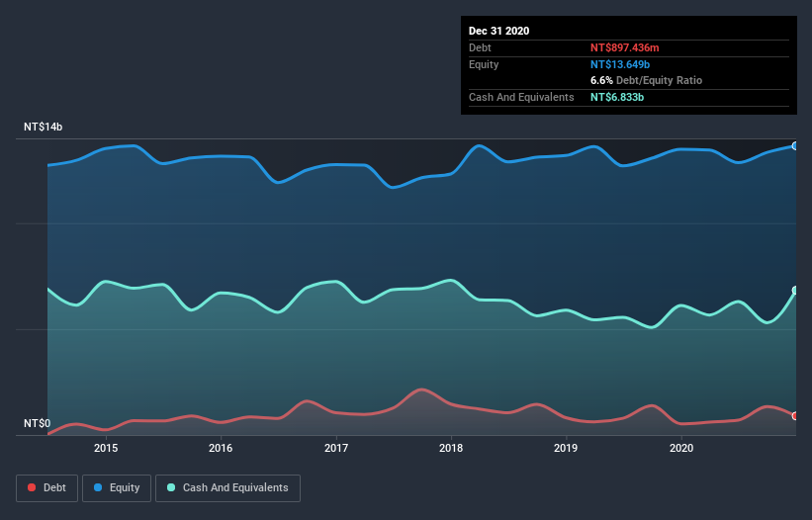
Task: Toggle the Debt series legend button
Action: 47,488
